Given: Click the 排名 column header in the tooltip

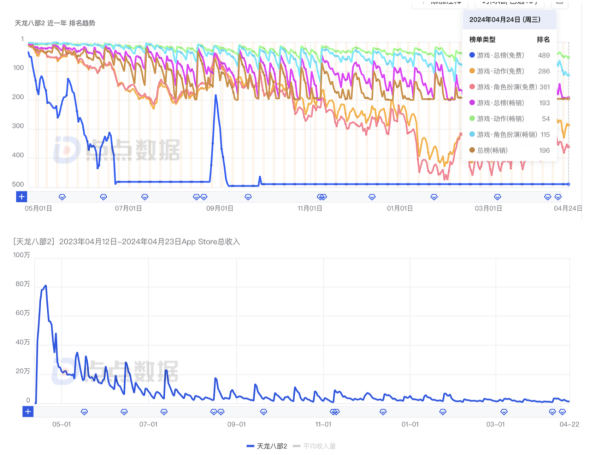Looking at the screenshot, I should (543, 40).
